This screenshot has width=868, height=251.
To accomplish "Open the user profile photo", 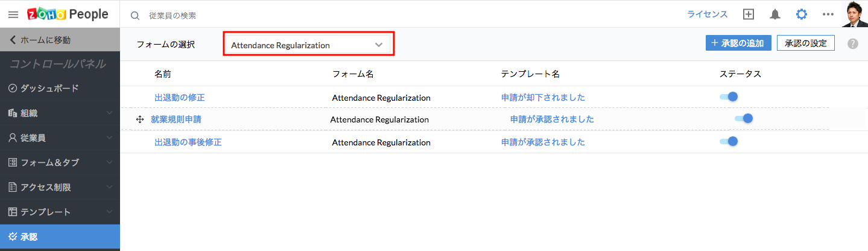I will click(854, 14).
